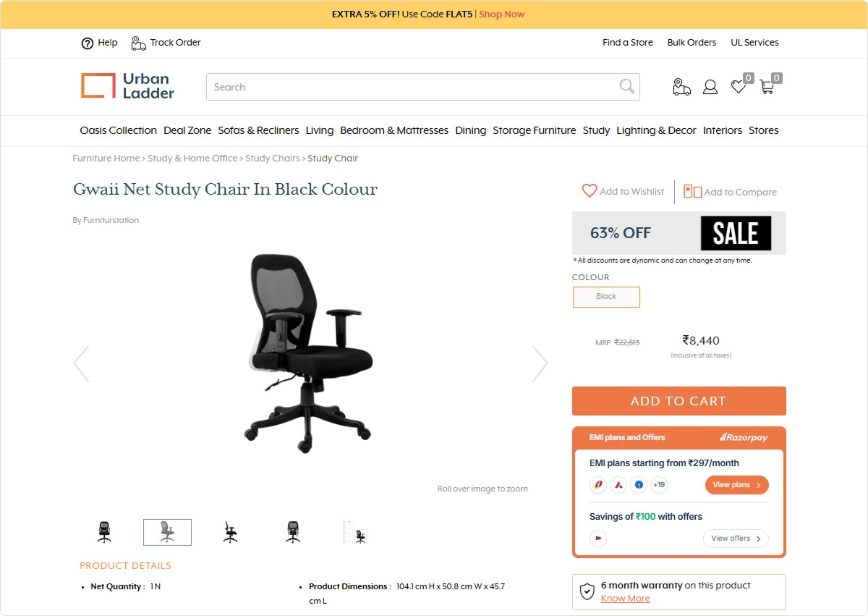This screenshot has width=868, height=616.
Task: Toggle Add to Compare
Action: [730, 192]
